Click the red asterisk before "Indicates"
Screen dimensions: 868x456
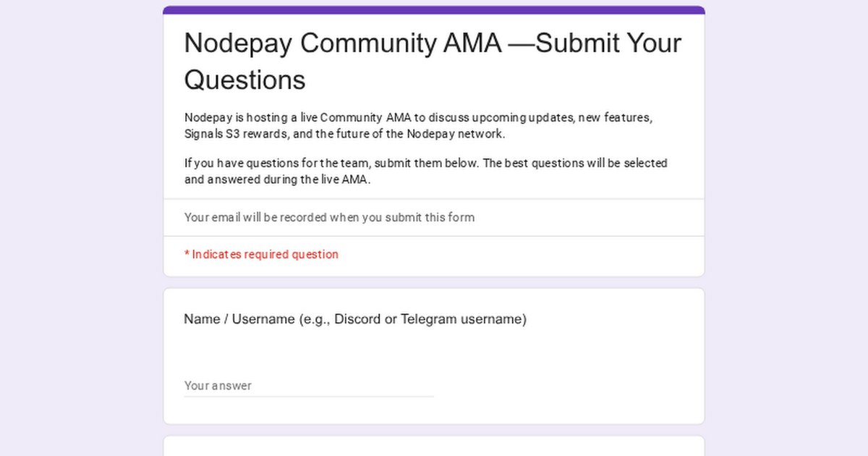[187, 254]
